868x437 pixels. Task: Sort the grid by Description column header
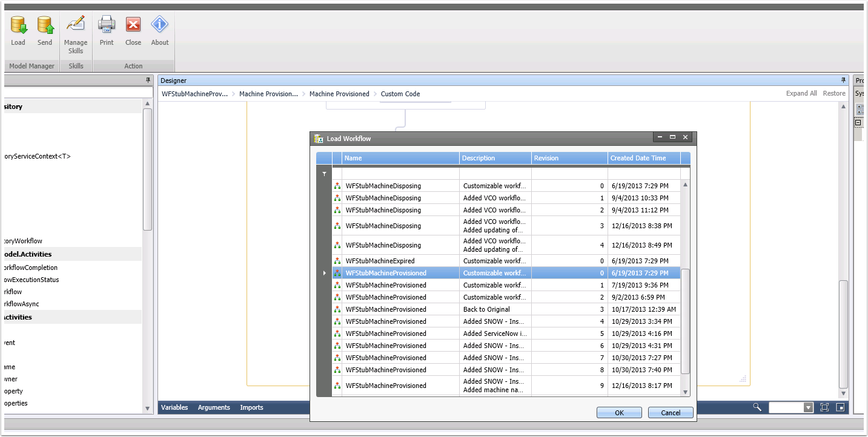coord(495,158)
